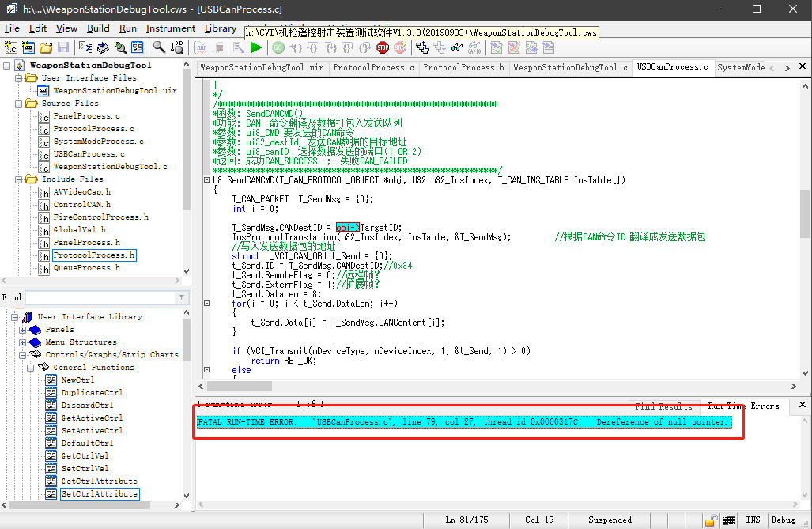
Task: Select SystemModeProcess.c in the project tree
Action: 98,142
